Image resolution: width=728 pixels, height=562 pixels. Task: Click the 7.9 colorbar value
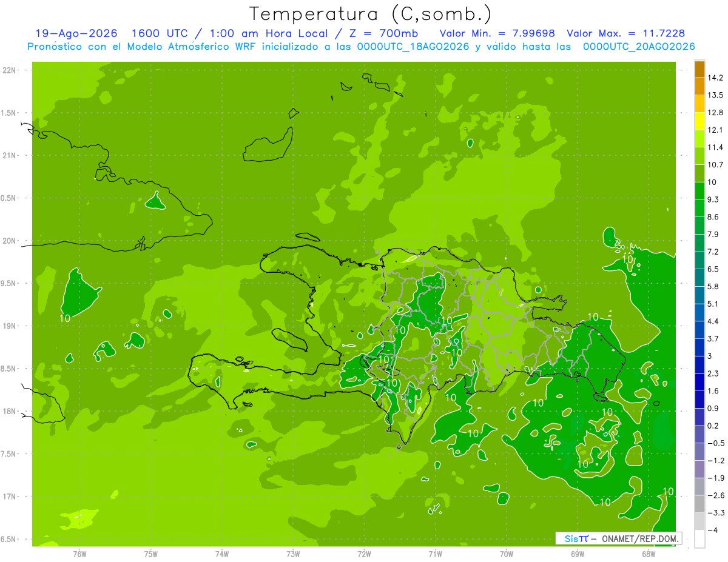pos(713,234)
